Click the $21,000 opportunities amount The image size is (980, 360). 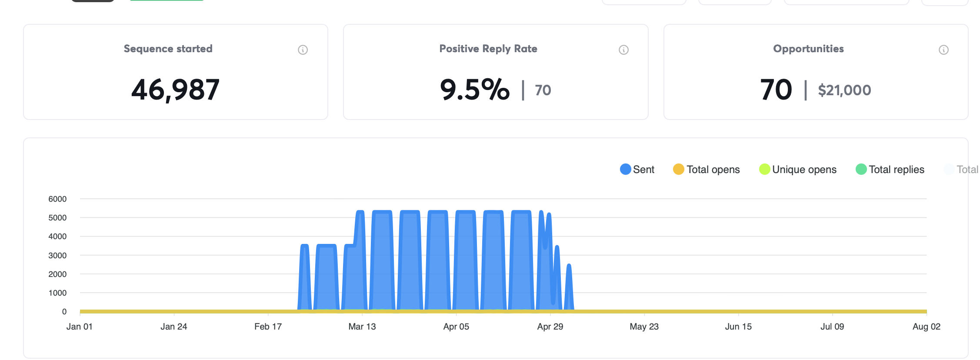[844, 90]
